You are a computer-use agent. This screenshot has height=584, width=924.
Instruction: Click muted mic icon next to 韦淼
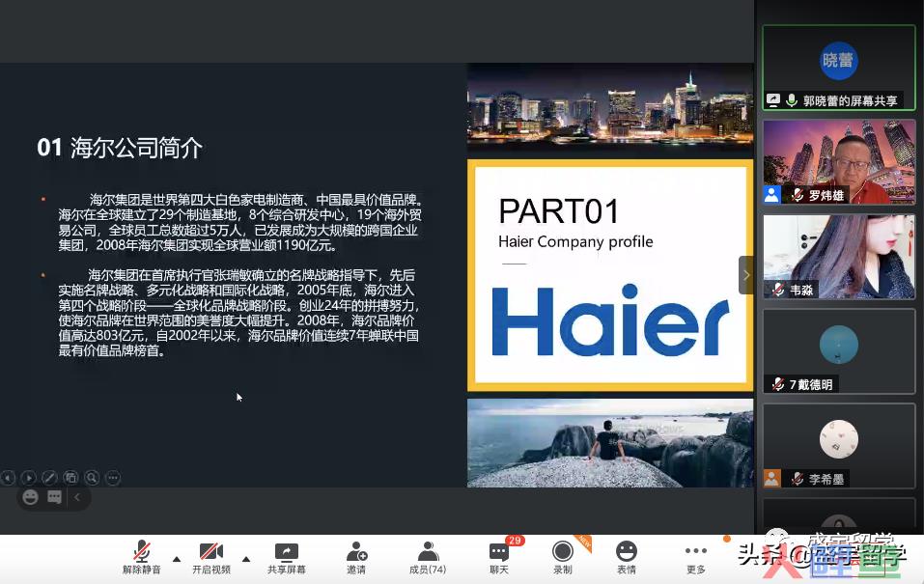coord(778,290)
